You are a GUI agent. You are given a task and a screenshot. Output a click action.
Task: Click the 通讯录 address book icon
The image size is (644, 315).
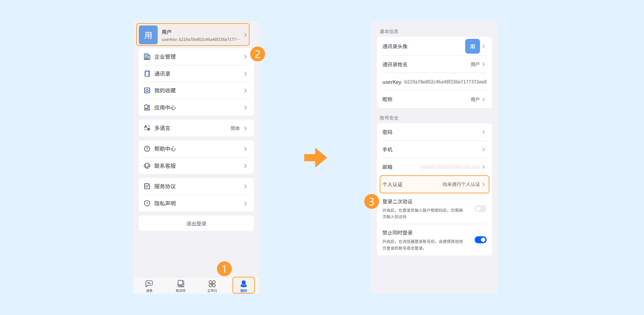click(x=147, y=74)
